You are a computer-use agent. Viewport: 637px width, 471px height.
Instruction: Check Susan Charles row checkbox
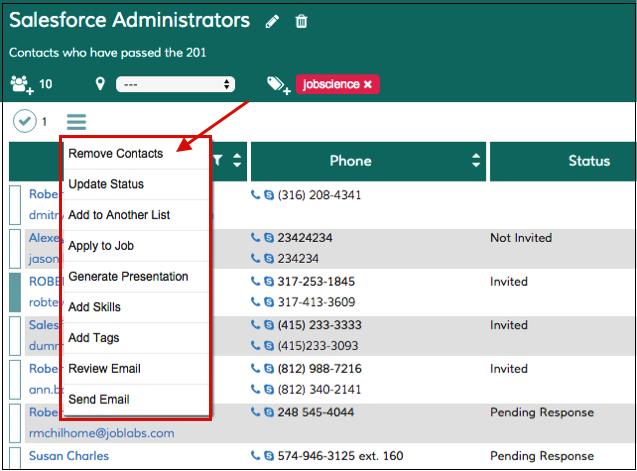[x=15, y=458]
